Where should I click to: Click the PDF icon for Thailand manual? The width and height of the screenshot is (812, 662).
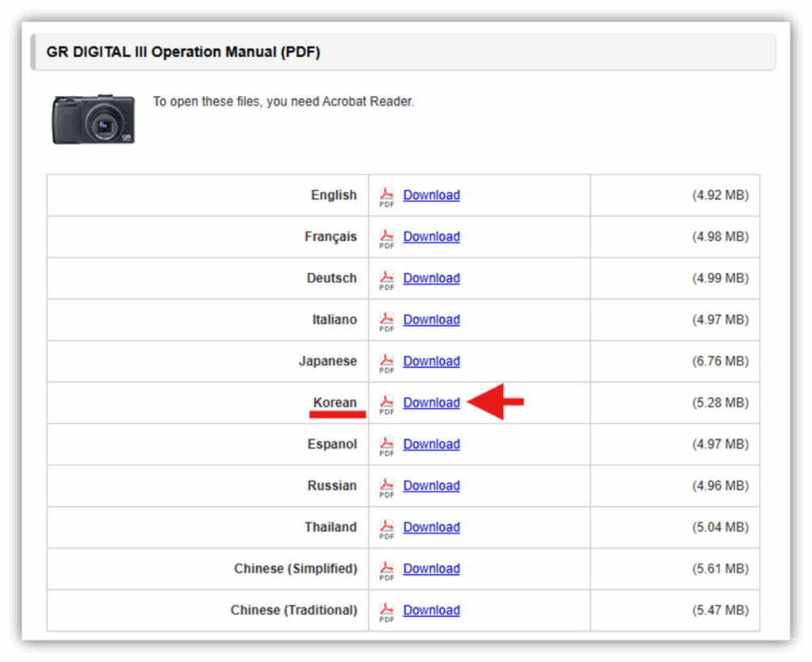pos(387,528)
